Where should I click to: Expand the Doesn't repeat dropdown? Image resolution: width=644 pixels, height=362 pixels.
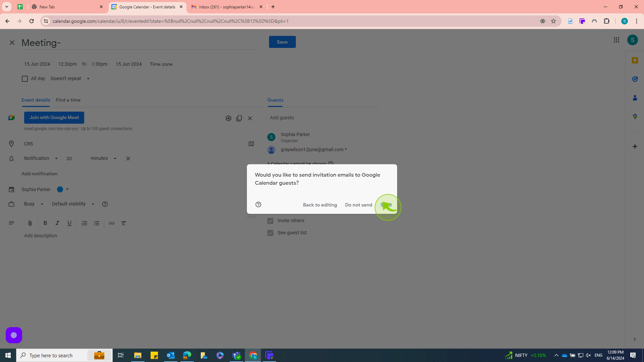tap(70, 79)
